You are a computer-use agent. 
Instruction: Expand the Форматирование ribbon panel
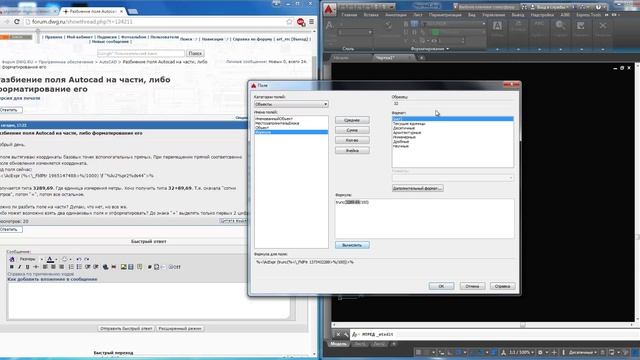[429, 49]
